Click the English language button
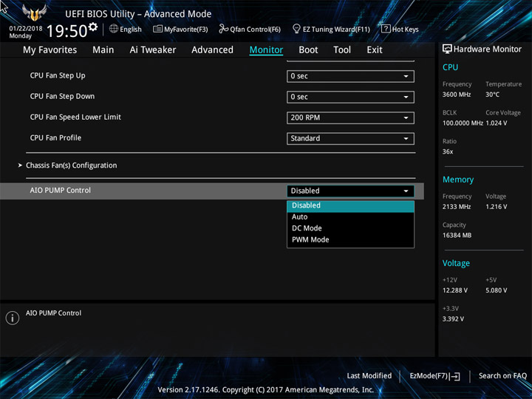532x399 pixels. 126,29
